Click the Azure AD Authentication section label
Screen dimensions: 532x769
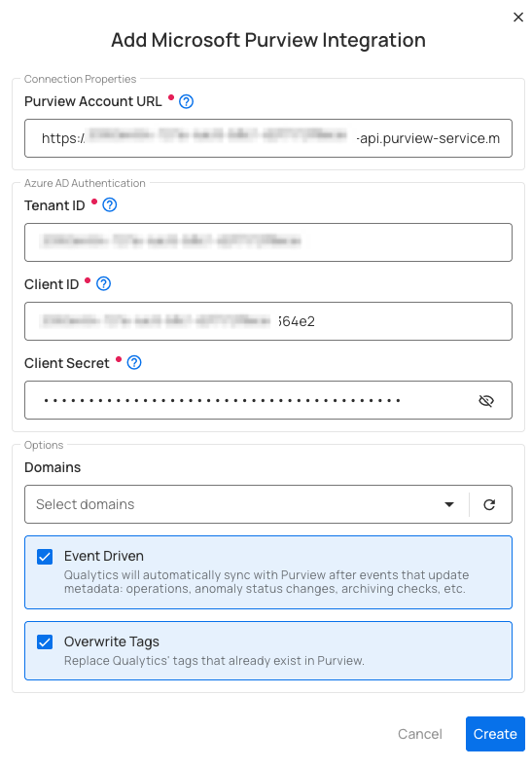click(85, 183)
